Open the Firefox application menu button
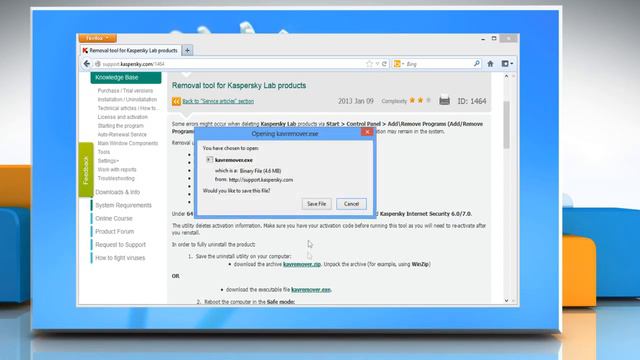The width and height of the screenshot is (640, 360). click(x=98, y=38)
